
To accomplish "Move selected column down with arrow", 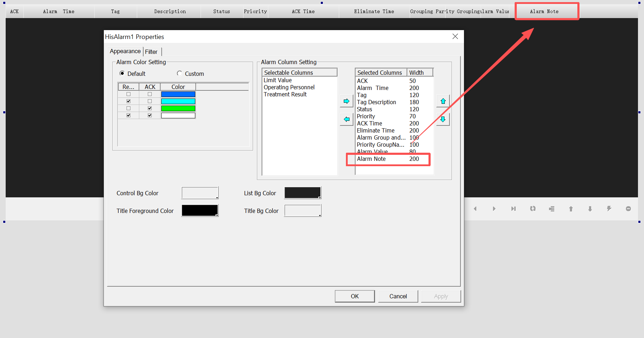I will (x=443, y=119).
